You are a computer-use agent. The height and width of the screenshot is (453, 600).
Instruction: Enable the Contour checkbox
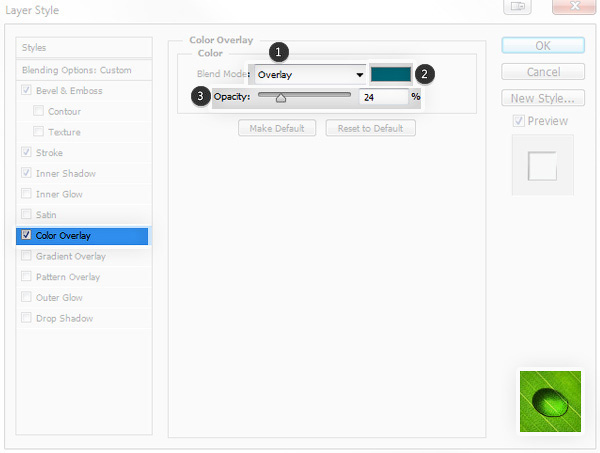click(38, 111)
